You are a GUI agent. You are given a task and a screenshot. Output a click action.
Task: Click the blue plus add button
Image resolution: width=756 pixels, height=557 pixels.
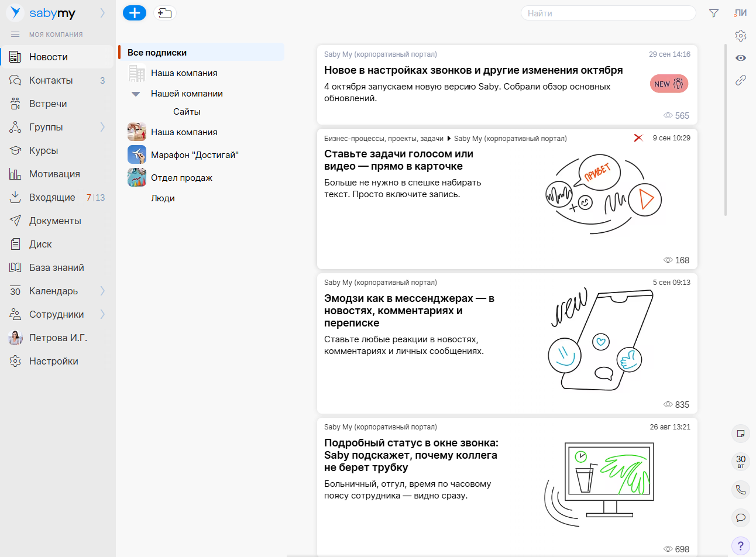(x=135, y=13)
